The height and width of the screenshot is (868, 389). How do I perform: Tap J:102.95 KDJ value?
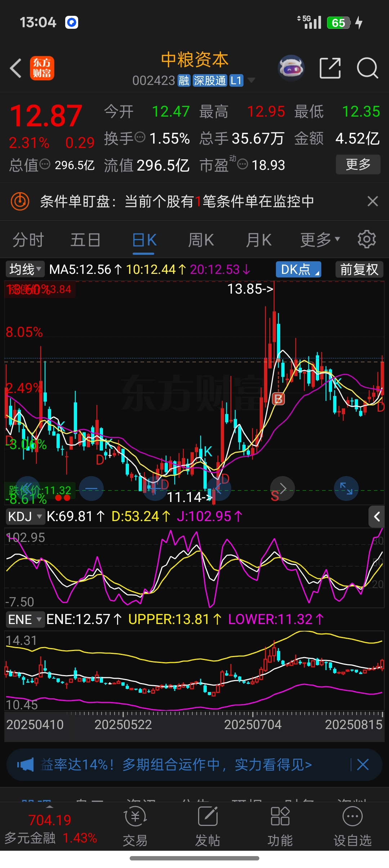tap(210, 516)
